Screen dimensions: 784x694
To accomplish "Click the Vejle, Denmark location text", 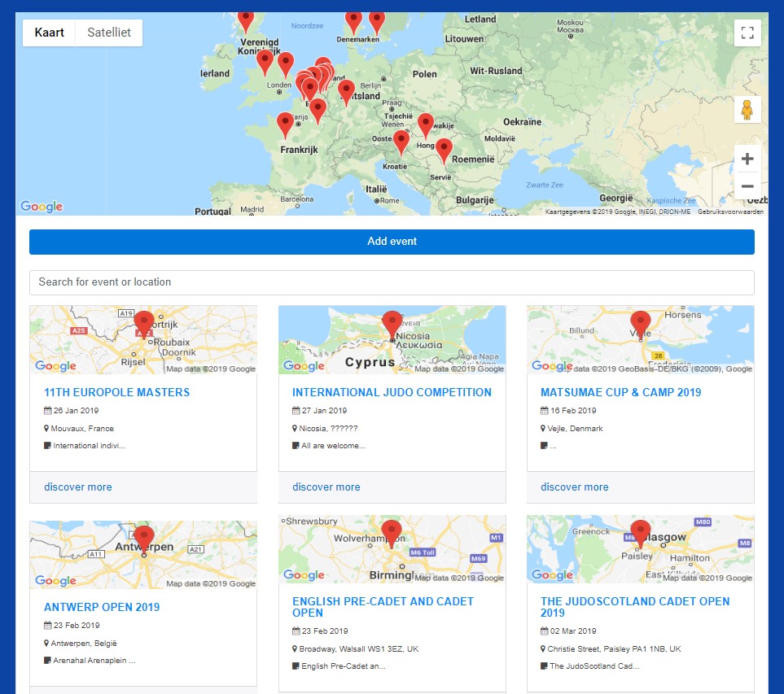I will [575, 429].
